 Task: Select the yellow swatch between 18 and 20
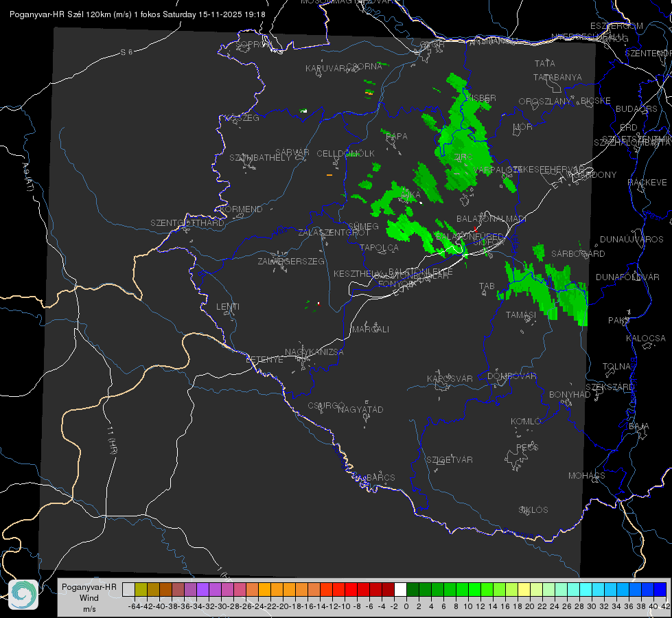pyautogui.click(x=524, y=590)
